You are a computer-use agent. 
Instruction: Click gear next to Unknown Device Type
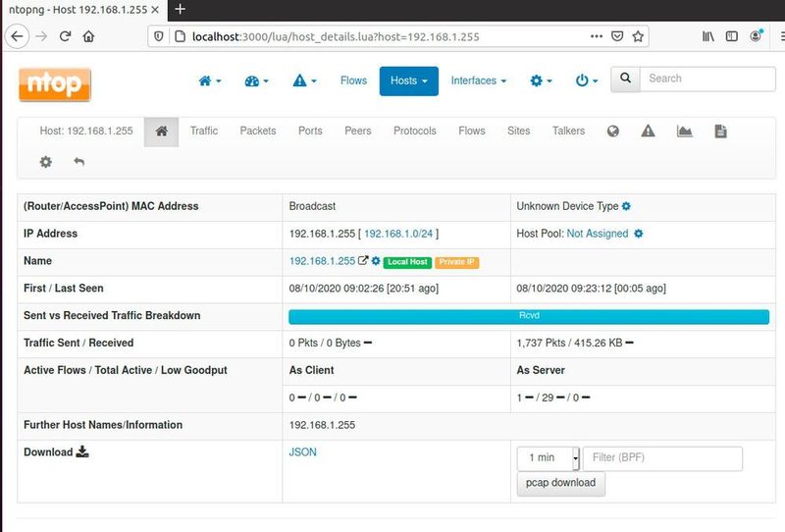626,206
